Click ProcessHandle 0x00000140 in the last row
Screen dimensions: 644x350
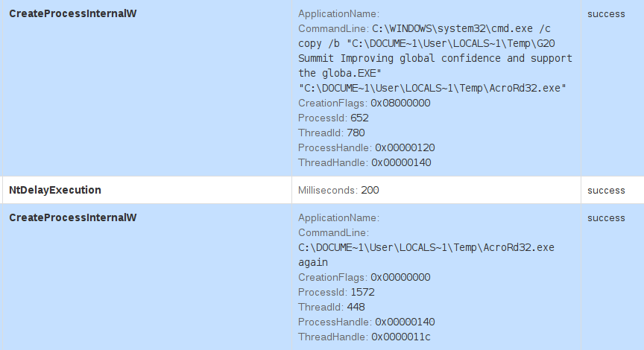[405, 322]
